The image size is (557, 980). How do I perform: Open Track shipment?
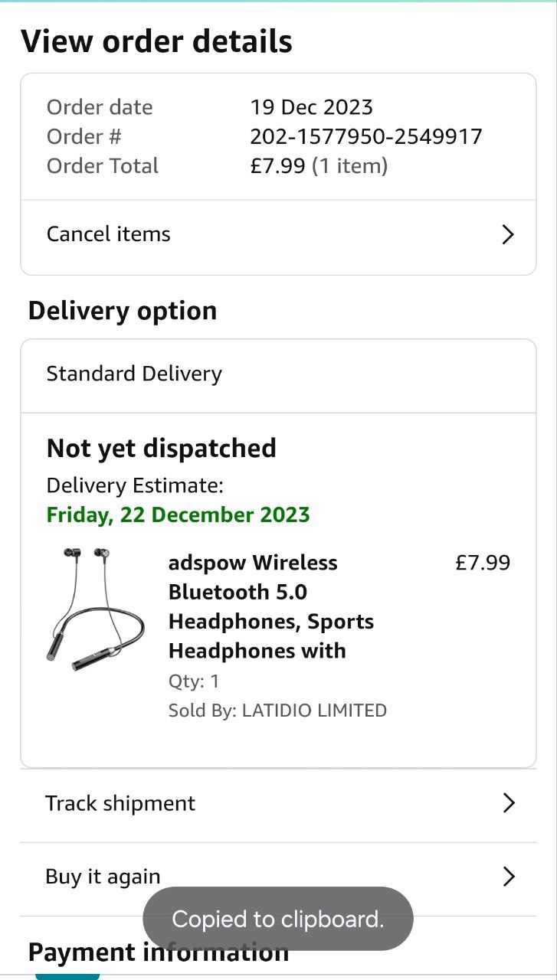[x=120, y=803]
